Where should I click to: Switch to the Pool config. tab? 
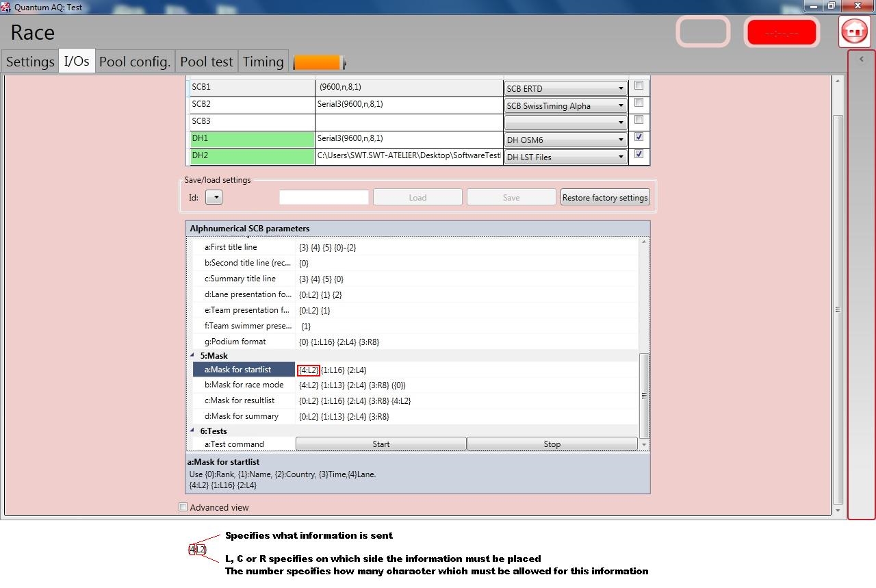[135, 62]
